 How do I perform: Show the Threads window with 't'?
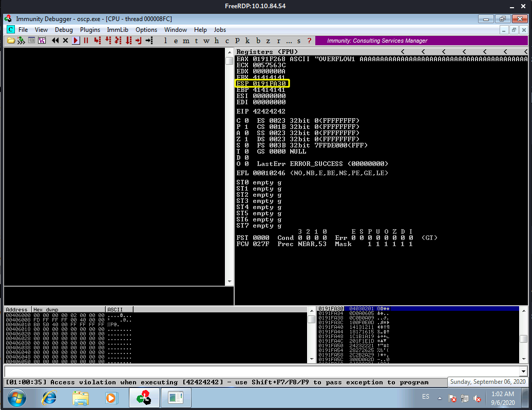(196, 41)
